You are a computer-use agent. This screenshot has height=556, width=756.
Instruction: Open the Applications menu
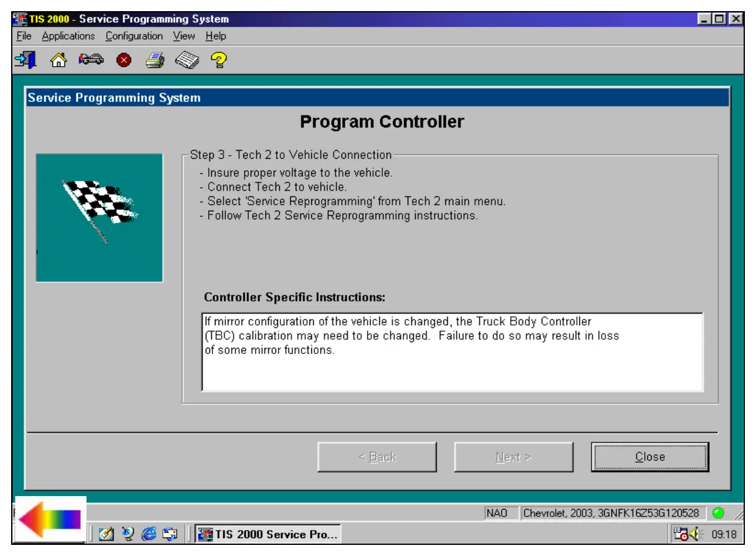pyautogui.click(x=69, y=36)
